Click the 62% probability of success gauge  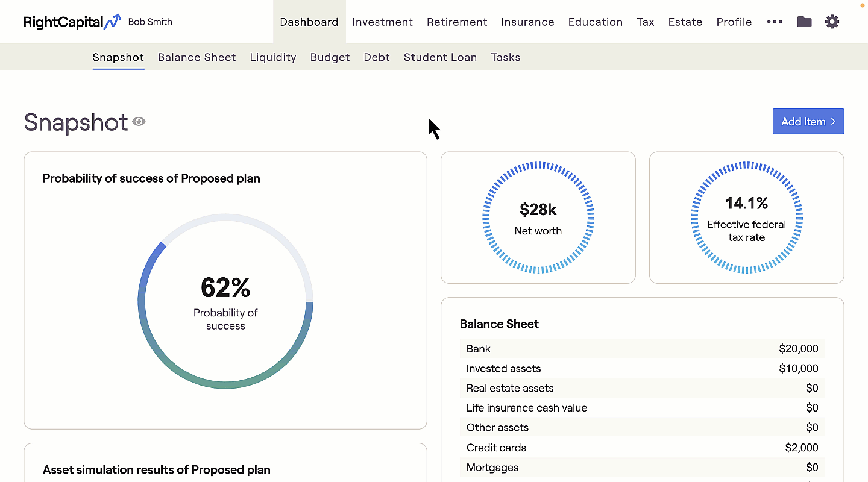(225, 301)
